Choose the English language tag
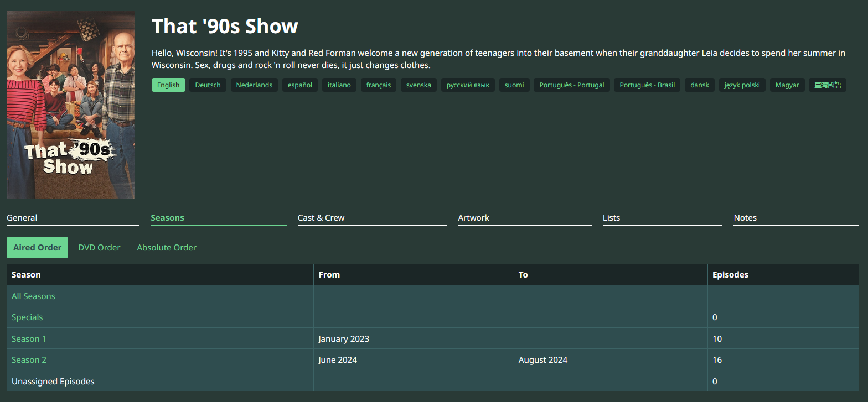 pos(168,85)
